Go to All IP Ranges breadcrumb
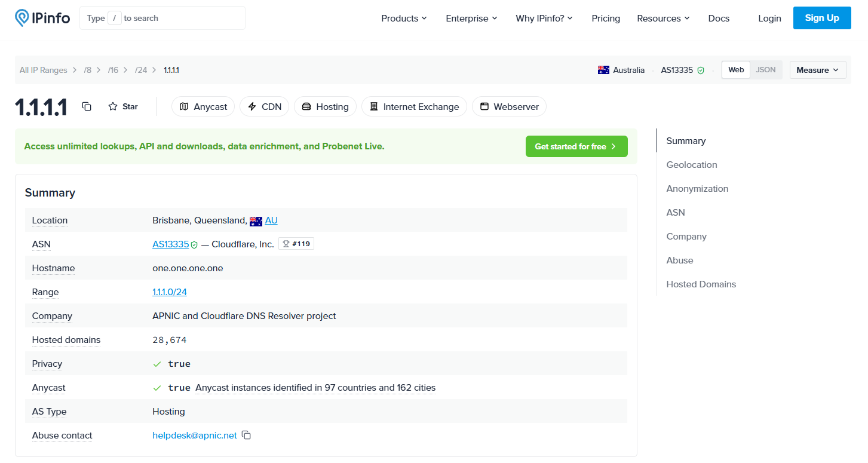The image size is (868, 463). [44, 70]
